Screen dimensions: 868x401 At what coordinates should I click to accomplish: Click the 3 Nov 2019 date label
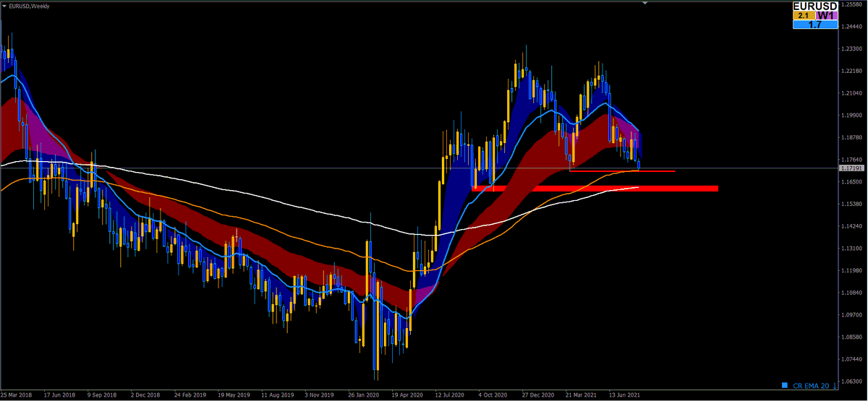click(319, 395)
